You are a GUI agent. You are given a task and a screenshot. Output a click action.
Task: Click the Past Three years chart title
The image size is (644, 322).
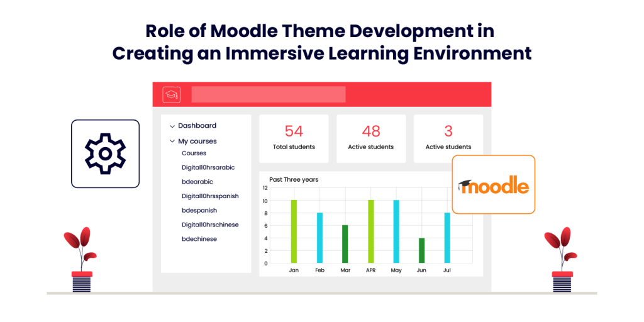click(294, 179)
